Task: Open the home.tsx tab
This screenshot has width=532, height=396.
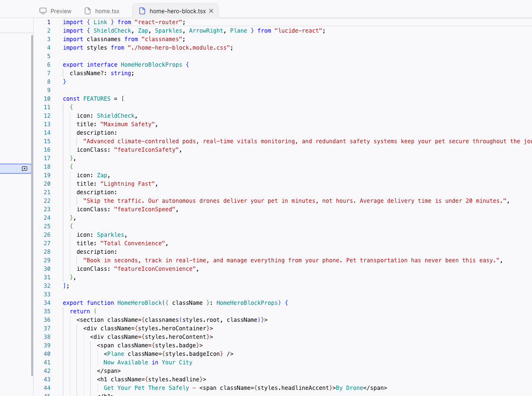Action: pyautogui.click(x=107, y=10)
